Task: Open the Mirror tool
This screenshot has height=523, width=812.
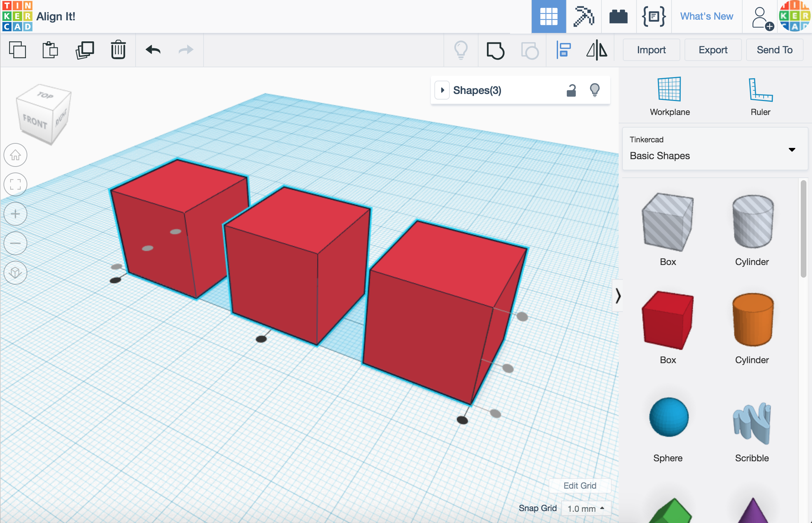Action: [597, 50]
